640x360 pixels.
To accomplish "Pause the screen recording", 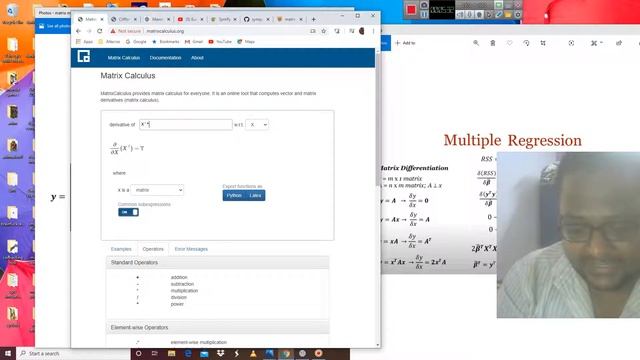I will tap(424, 14).
